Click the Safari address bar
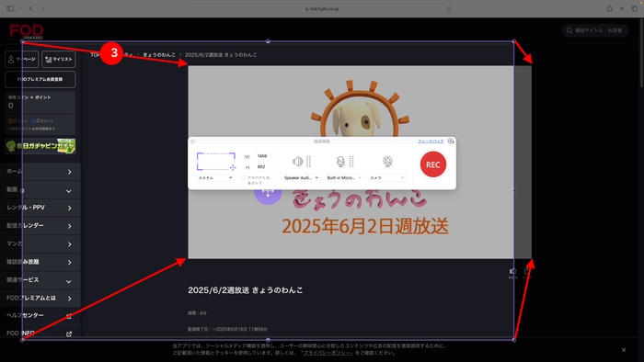The height and width of the screenshot is (362, 644). coord(322,8)
